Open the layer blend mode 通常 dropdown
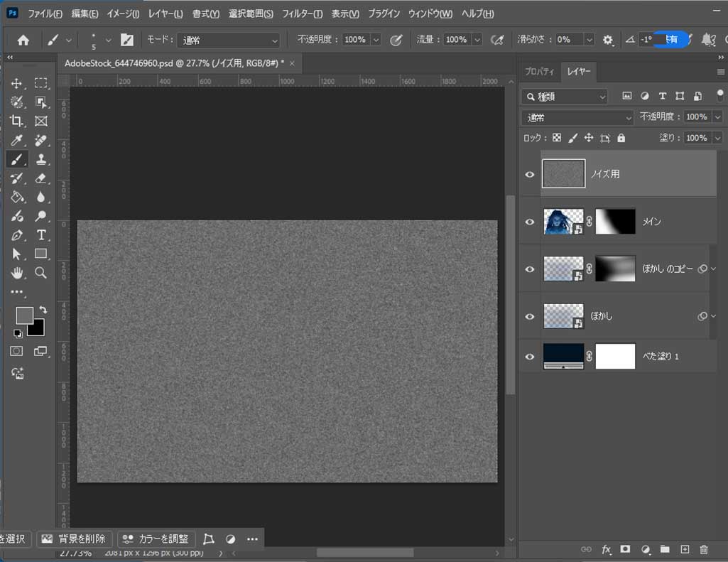 pos(577,117)
